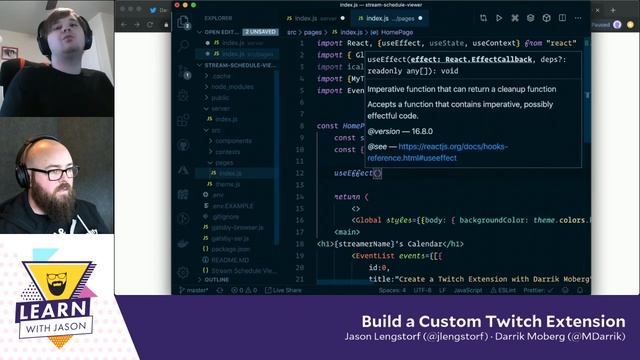Open the Run and Debug view in the activity bar
Image resolution: width=640 pixels, height=360 pixels.
[x=183, y=96]
